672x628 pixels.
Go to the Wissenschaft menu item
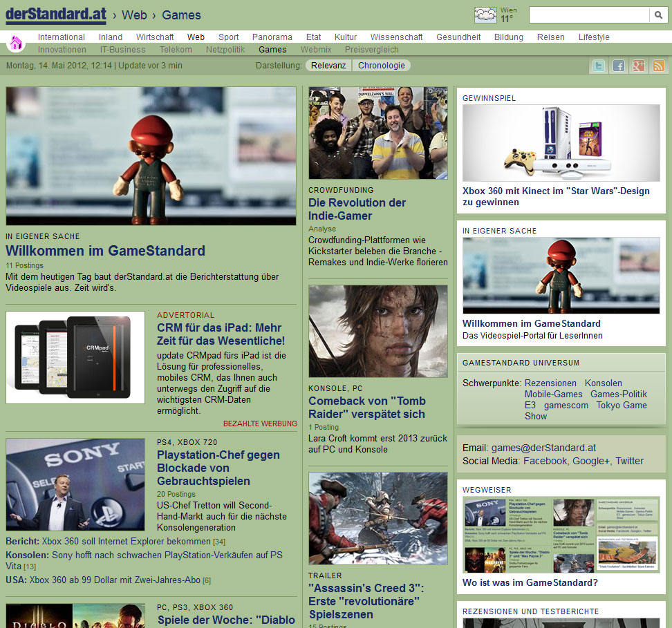pos(396,37)
